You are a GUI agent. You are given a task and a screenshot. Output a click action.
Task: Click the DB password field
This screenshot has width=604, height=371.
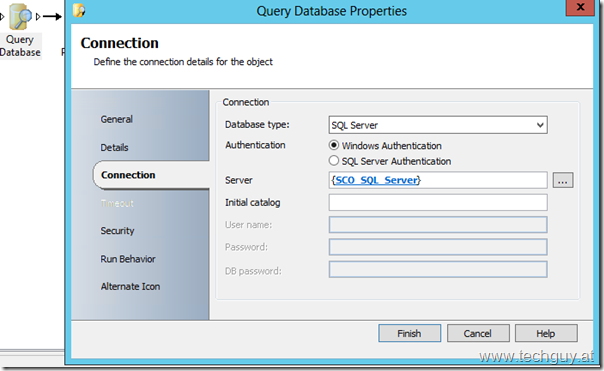point(438,269)
